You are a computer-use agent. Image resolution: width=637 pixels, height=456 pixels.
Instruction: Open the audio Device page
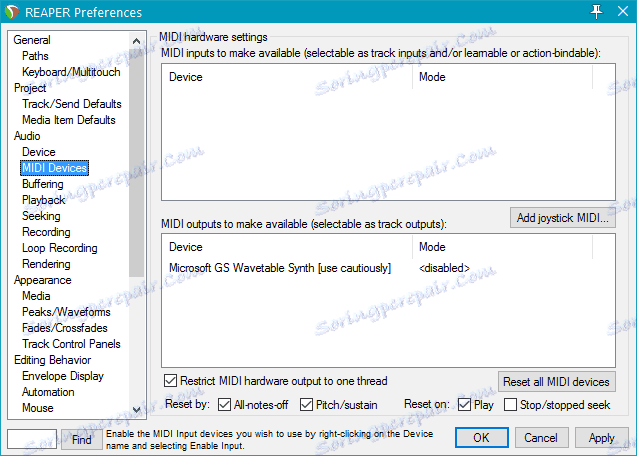tap(39, 152)
